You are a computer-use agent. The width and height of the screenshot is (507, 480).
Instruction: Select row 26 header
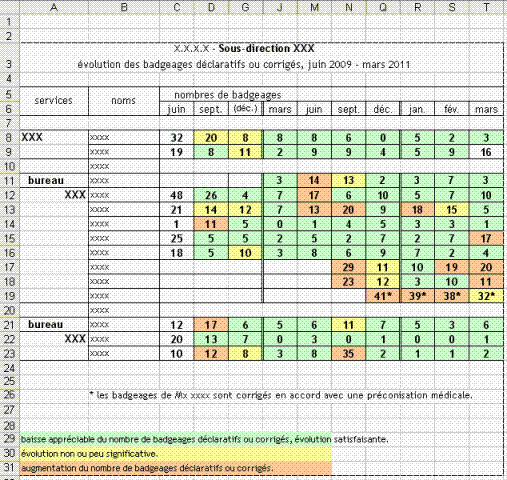(x=10, y=395)
